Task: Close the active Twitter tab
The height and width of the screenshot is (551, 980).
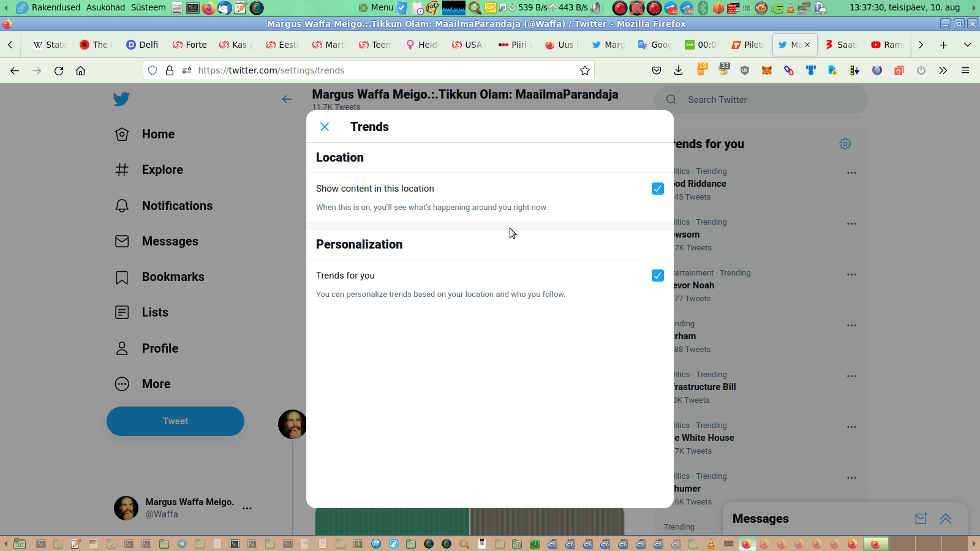Action: click(x=807, y=45)
